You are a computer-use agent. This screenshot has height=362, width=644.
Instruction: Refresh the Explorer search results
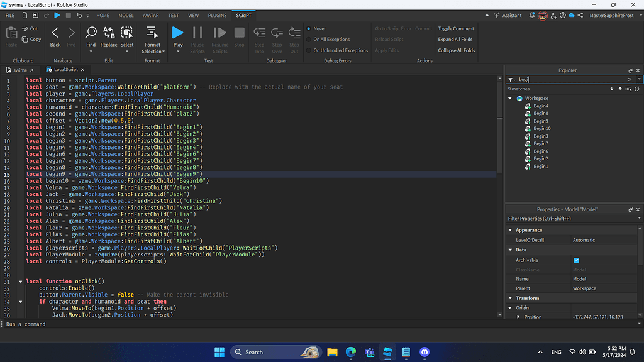click(x=637, y=89)
